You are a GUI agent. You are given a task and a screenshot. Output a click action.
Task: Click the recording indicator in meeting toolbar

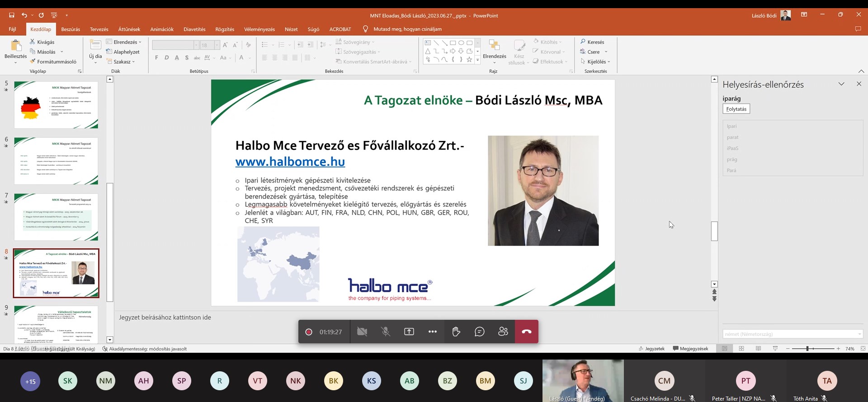(x=309, y=332)
